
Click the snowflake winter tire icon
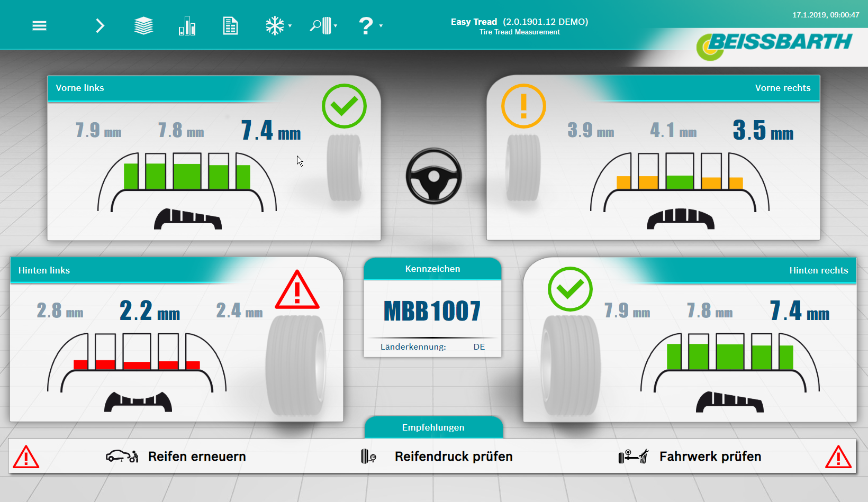pyautogui.click(x=274, y=25)
